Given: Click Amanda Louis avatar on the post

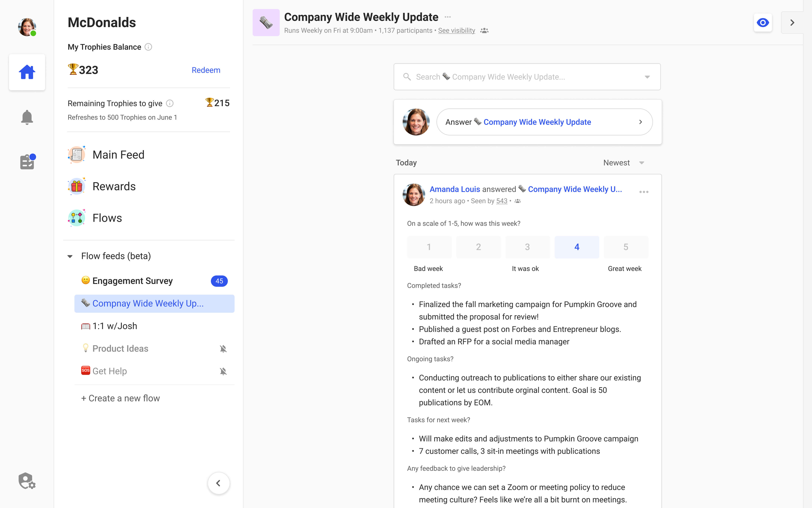Looking at the screenshot, I should click(414, 195).
